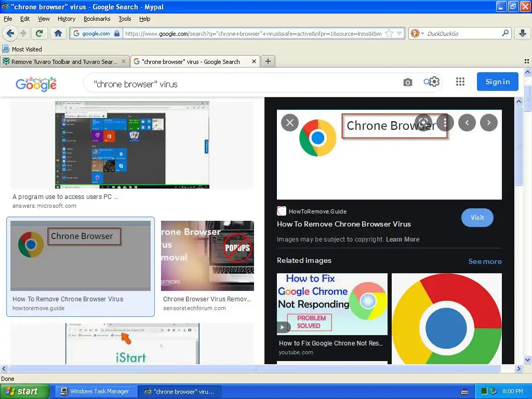This screenshot has width=532, height=399.
Task: Open the URL history dropdown arrow
Action: click(x=399, y=33)
